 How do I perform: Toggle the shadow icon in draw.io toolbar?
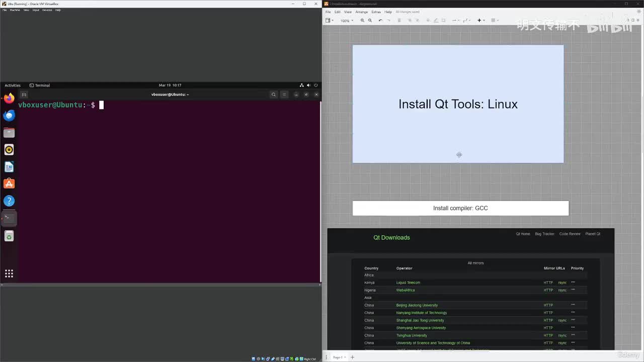444,21
